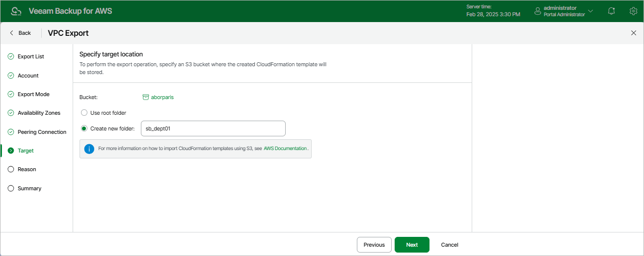Click the aborparis bucket icon

pos(146,97)
